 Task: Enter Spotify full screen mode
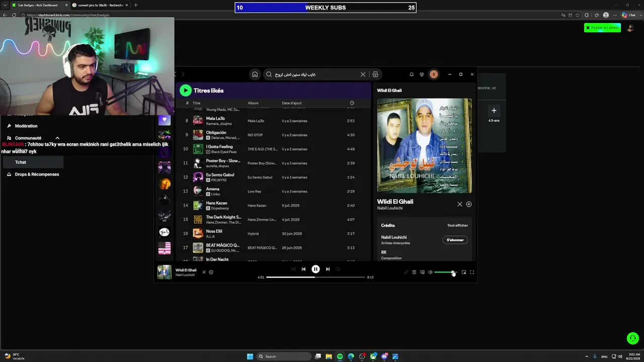click(x=472, y=273)
